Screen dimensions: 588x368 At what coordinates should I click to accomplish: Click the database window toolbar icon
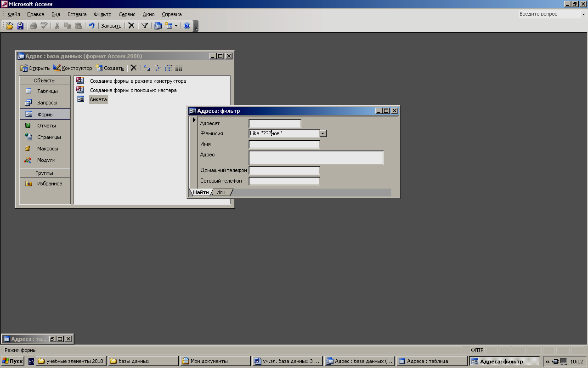click(158, 26)
